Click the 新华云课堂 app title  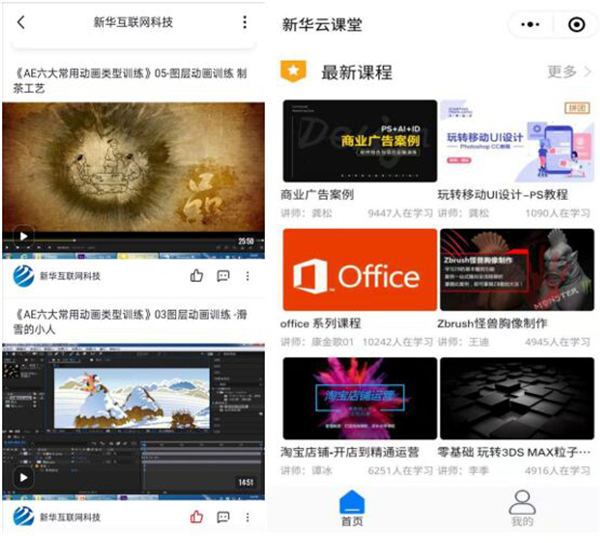(322, 24)
